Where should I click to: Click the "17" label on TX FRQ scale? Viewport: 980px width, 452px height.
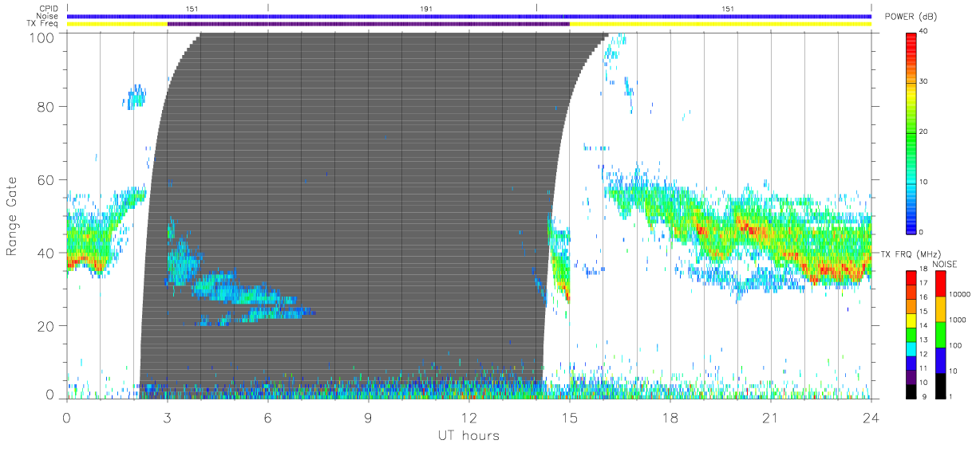pos(923,283)
